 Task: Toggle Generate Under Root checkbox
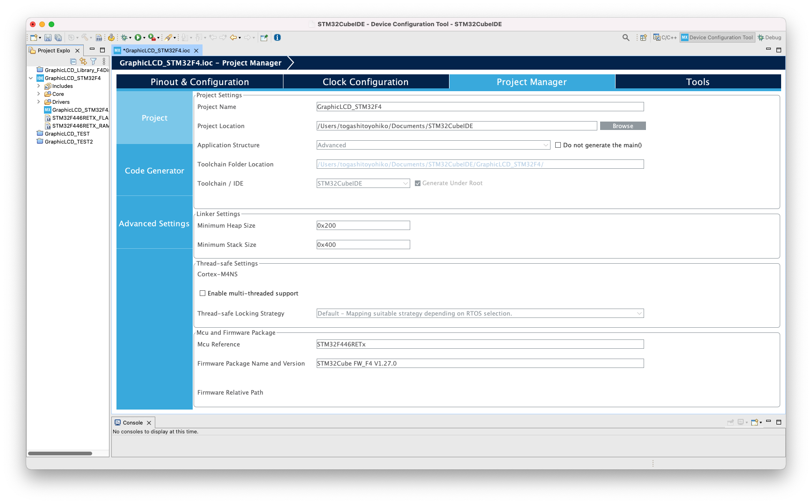tap(418, 183)
